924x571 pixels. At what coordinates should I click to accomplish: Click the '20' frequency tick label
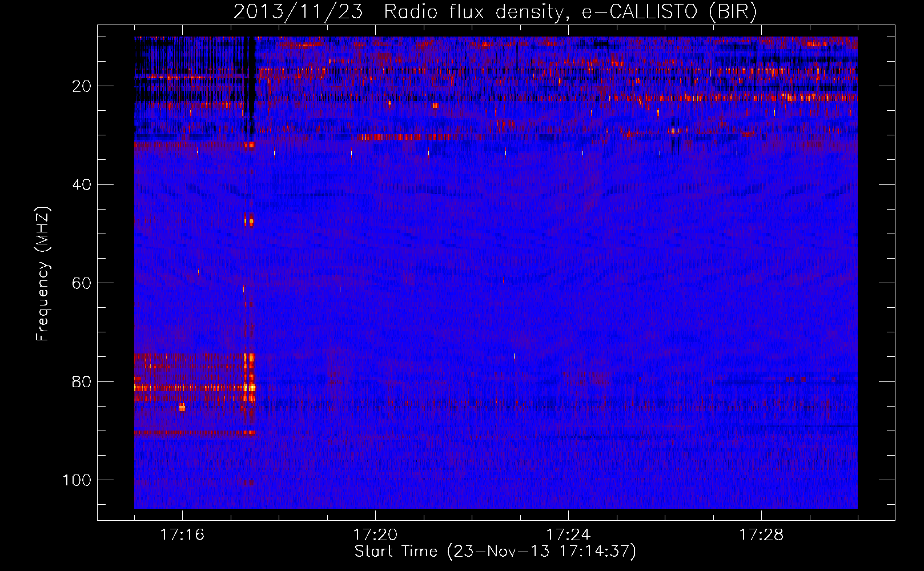point(82,86)
